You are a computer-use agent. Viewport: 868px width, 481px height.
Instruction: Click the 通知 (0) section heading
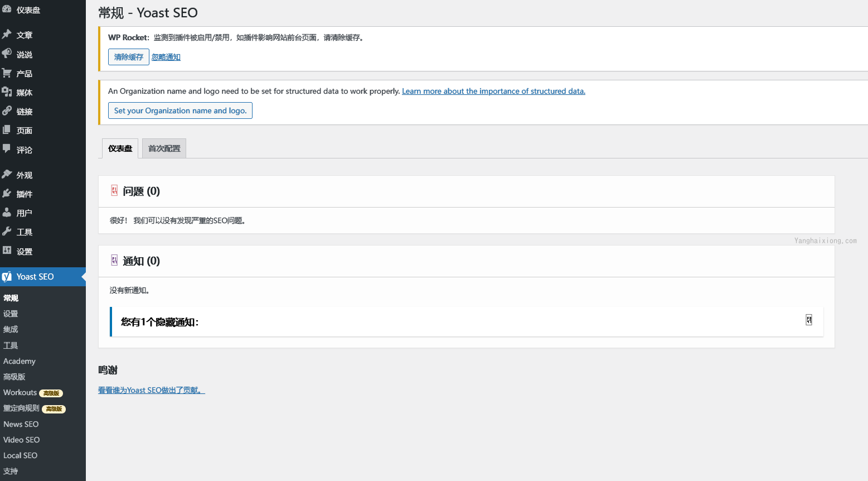(142, 261)
